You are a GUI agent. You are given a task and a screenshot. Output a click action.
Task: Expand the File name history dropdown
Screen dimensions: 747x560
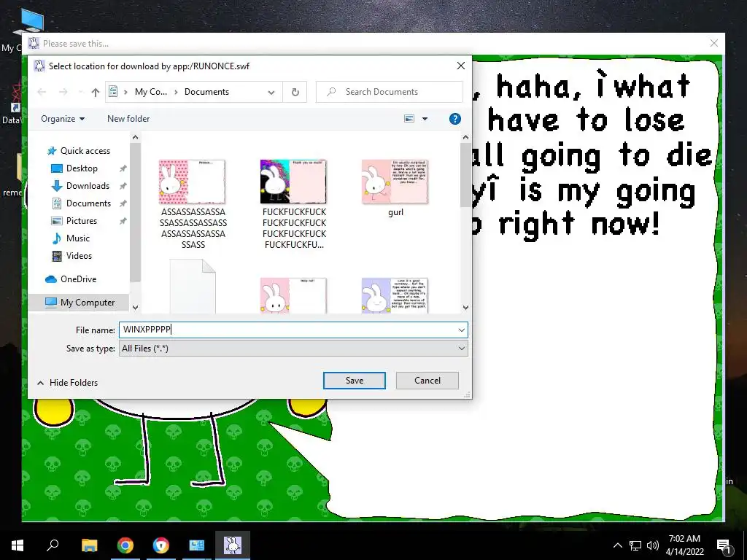(461, 330)
